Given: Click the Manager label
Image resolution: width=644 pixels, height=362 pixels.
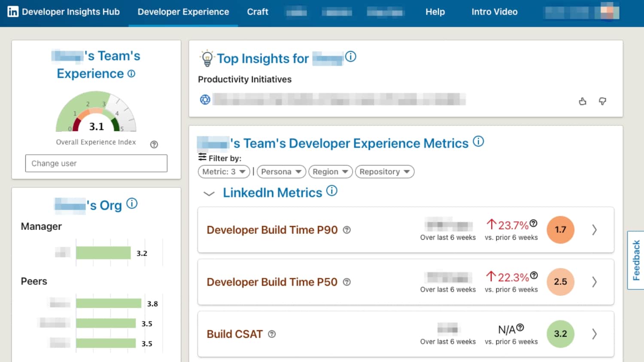Looking at the screenshot, I should point(41,226).
